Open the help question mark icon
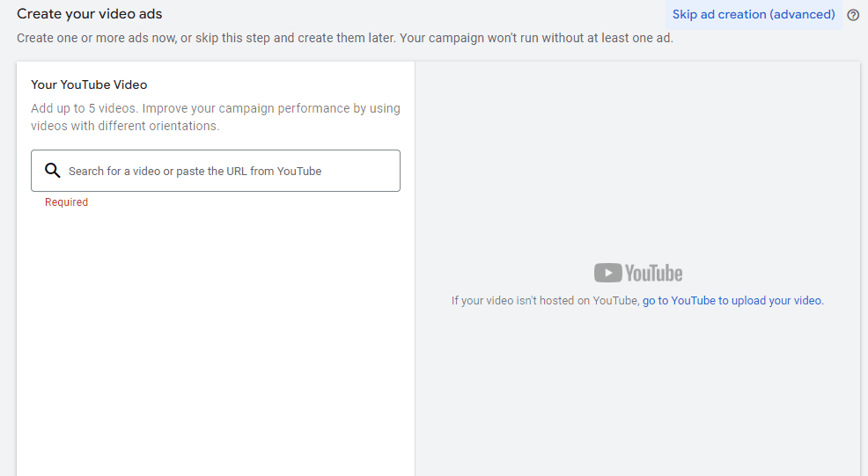The image size is (868, 476). pyautogui.click(x=853, y=15)
